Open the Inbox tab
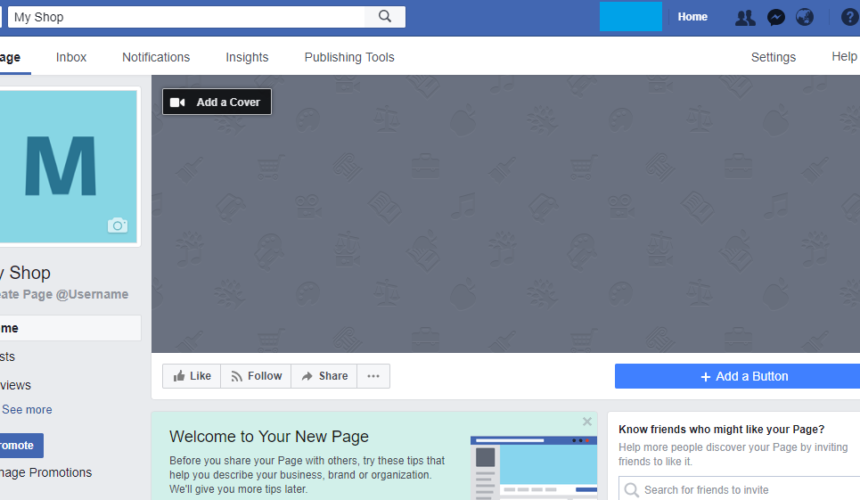The image size is (860, 500). pyautogui.click(x=71, y=57)
